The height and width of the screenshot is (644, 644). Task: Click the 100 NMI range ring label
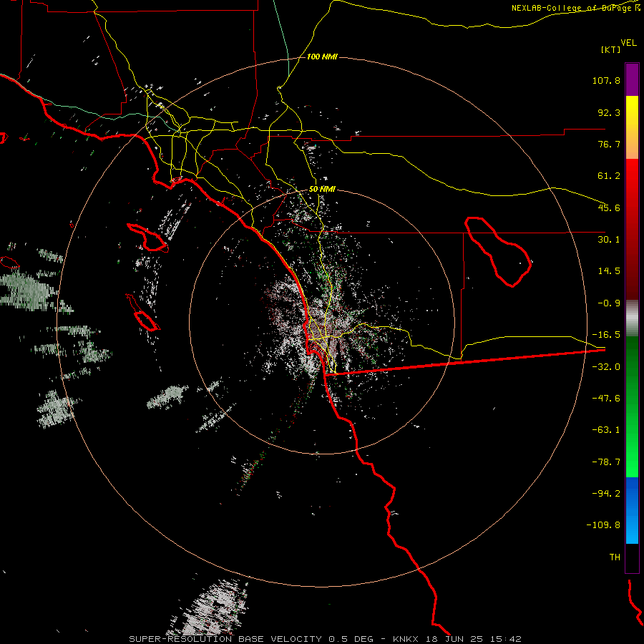pyautogui.click(x=322, y=57)
